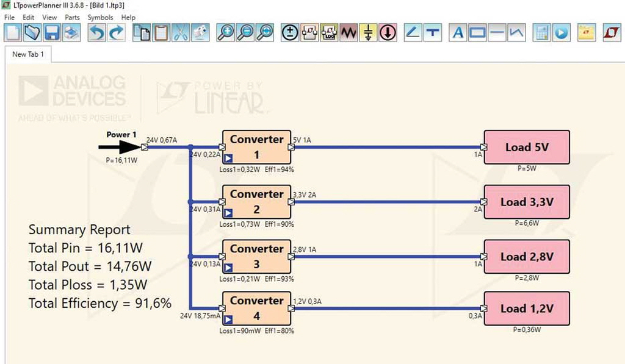
Task: Choose the rectangle drawing tool
Action: [x=477, y=33]
